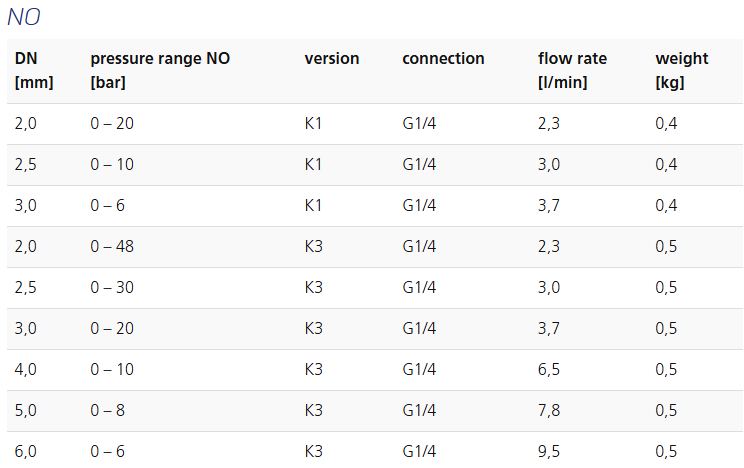Select the DN [mm] column header

34,70
